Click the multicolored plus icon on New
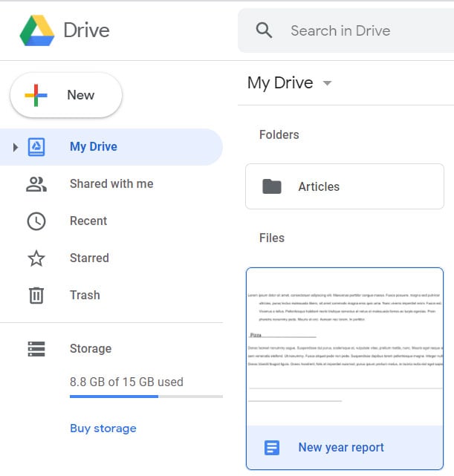Viewport: 454px width, 476px height. pyautogui.click(x=36, y=95)
